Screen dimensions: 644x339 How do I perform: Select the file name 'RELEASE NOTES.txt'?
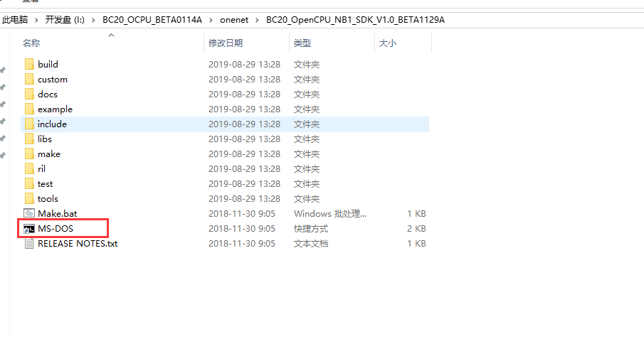tap(78, 243)
